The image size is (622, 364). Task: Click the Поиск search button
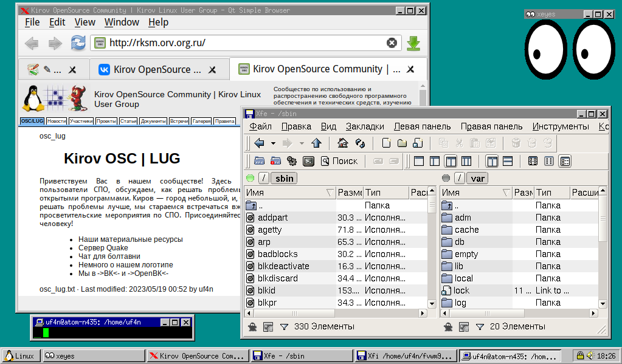[339, 161]
